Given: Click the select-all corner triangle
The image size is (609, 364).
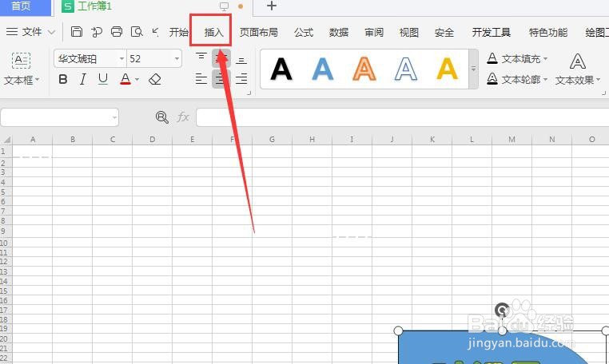Looking at the screenshot, I should [6, 140].
